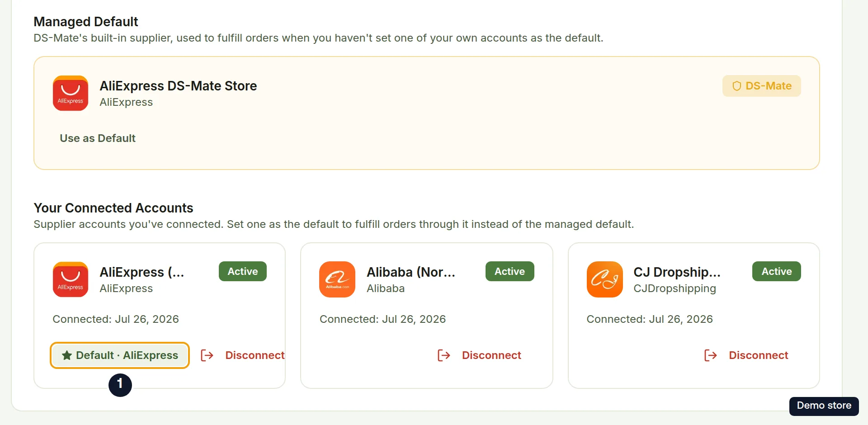Click the CJ Dropshipping logo icon

pos(605,279)
